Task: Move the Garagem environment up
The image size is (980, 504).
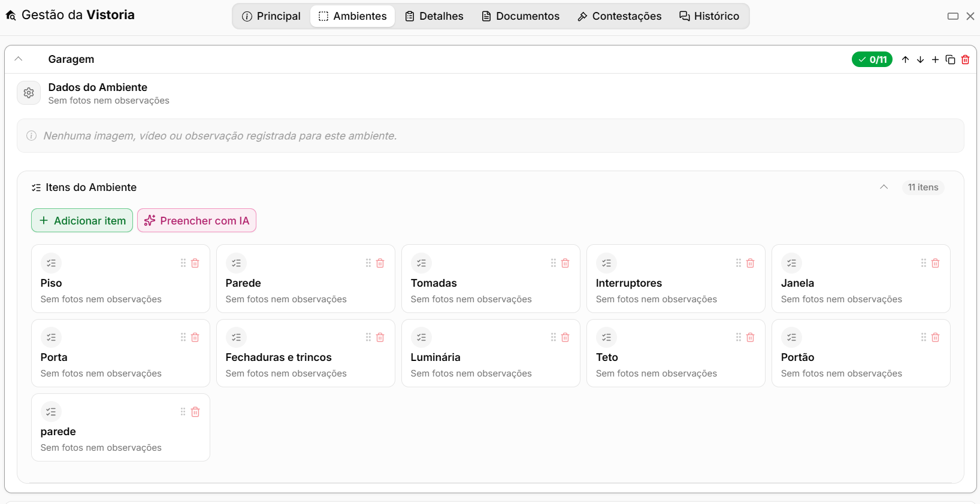Action: click(x=905, y=59)
